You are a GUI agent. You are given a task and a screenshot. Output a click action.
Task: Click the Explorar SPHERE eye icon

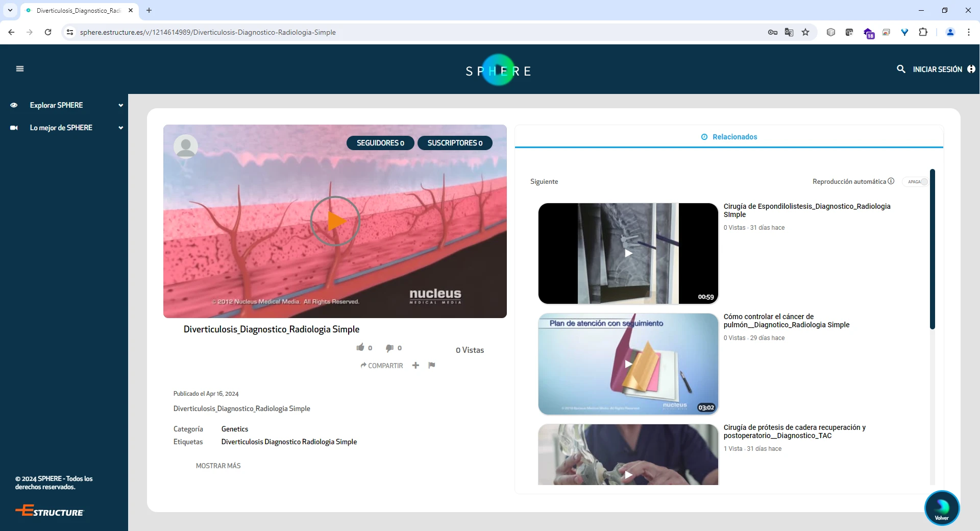click(14, 105)
